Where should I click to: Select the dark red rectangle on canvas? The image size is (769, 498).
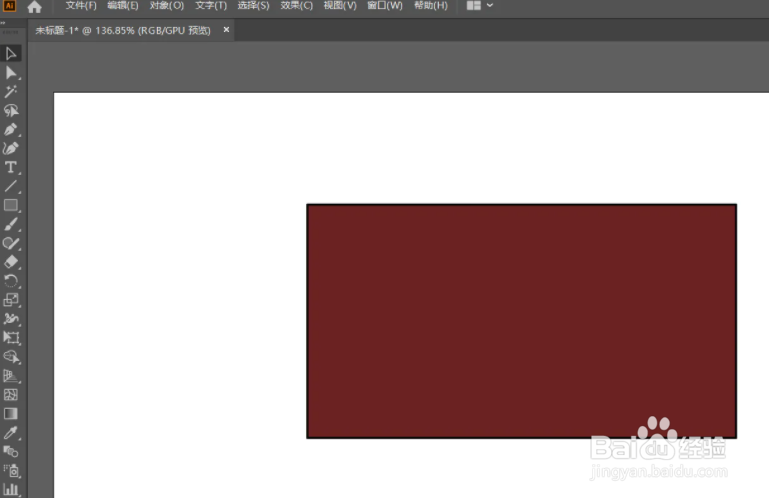pyautogui.click(x=521, y=321)
